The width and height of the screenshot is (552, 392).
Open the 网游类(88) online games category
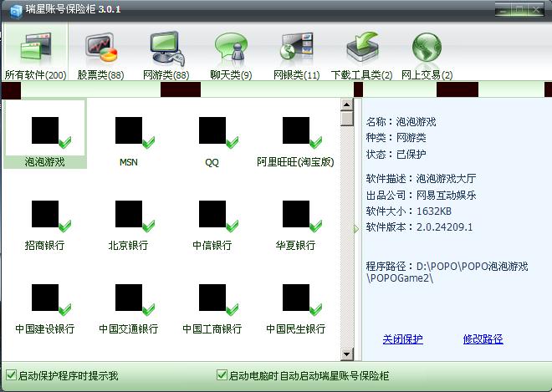click(166, 56)
